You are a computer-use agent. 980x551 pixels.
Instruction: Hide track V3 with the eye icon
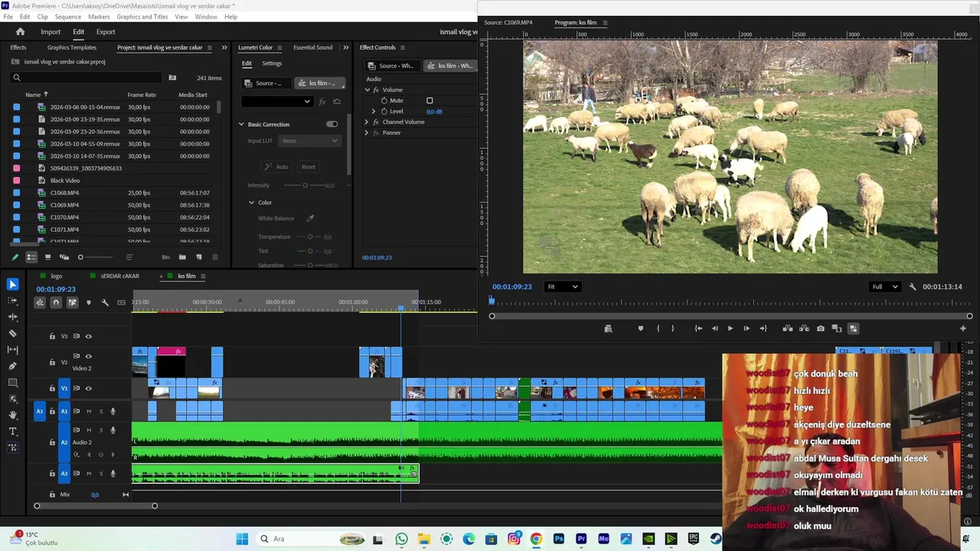tap(88, 336)
